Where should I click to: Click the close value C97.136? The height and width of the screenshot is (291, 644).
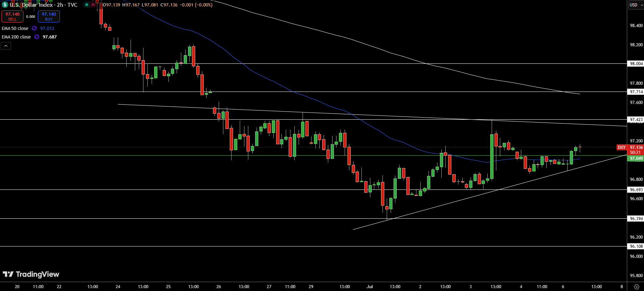point(169,5)
